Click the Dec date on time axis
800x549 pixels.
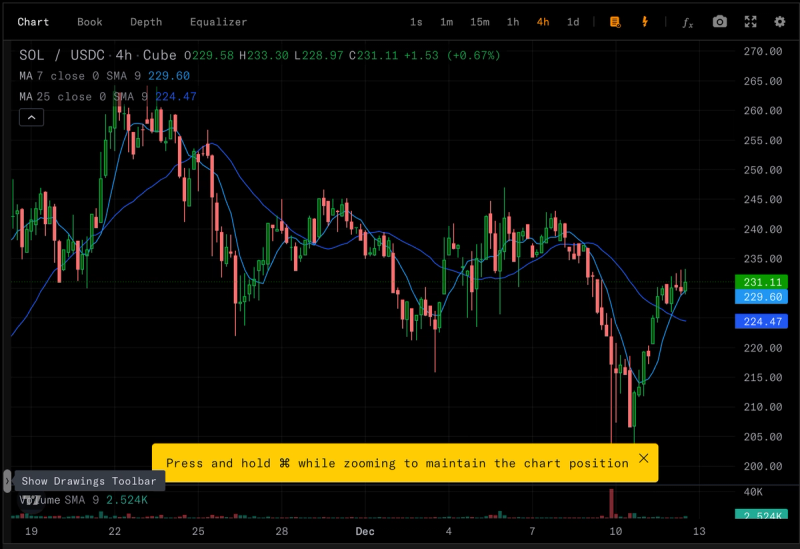coord(365,532)
